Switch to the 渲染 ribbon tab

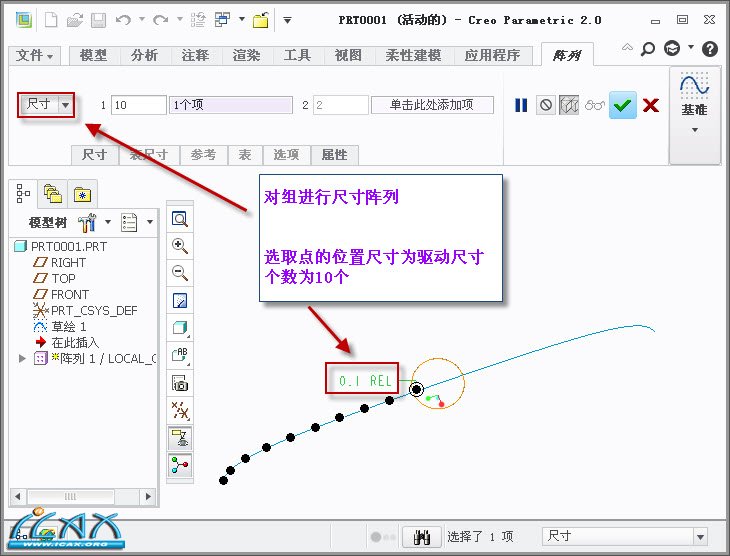[247, 55]
